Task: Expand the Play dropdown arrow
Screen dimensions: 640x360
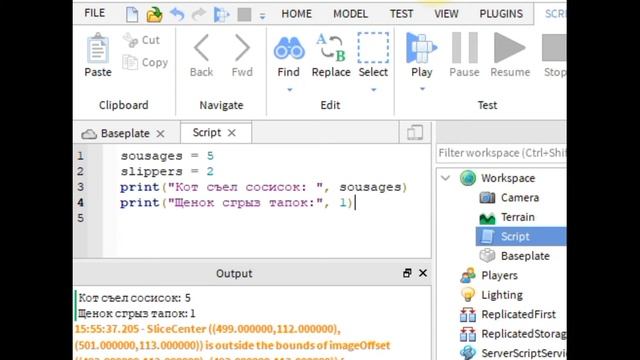Action: click(422, 89)
